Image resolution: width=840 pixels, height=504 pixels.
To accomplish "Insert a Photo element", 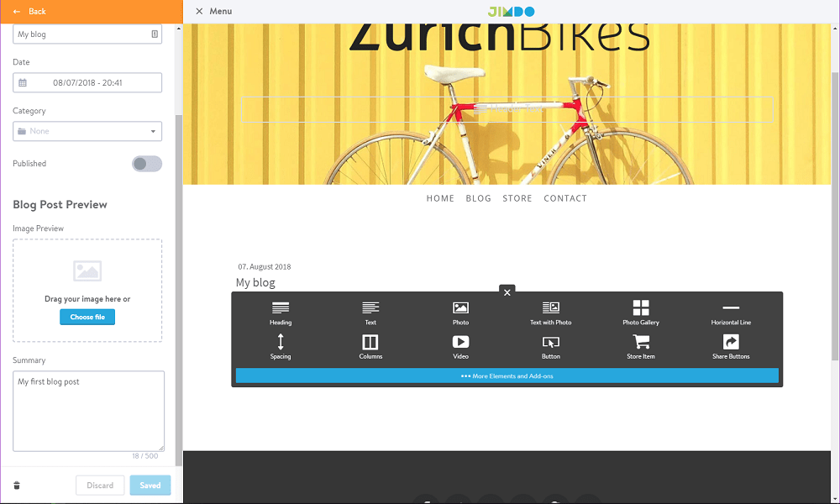I will (460, 313).
